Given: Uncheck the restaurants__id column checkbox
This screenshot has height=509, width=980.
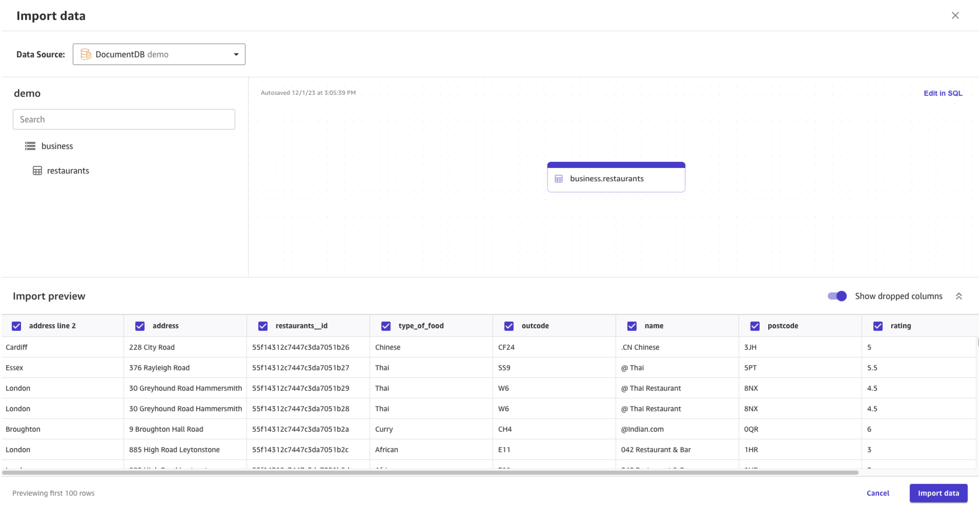Looking at the screenshot, I should [262, 326].
